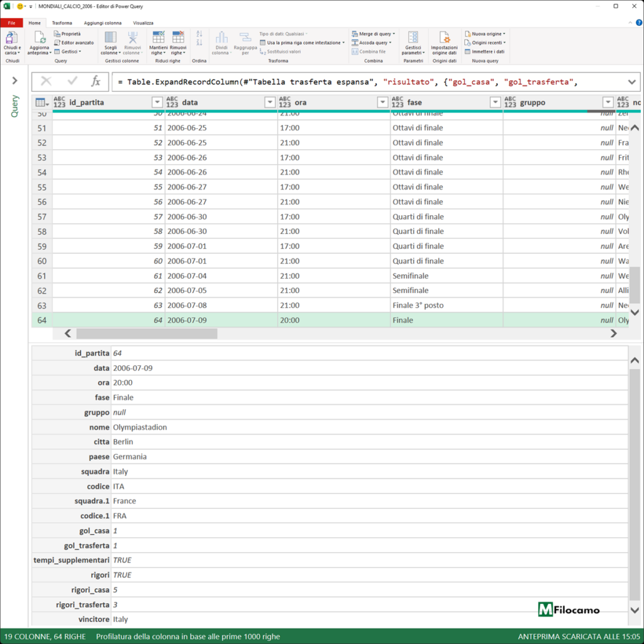Click the smiley feedback icon in title bar

click(19, 6)
